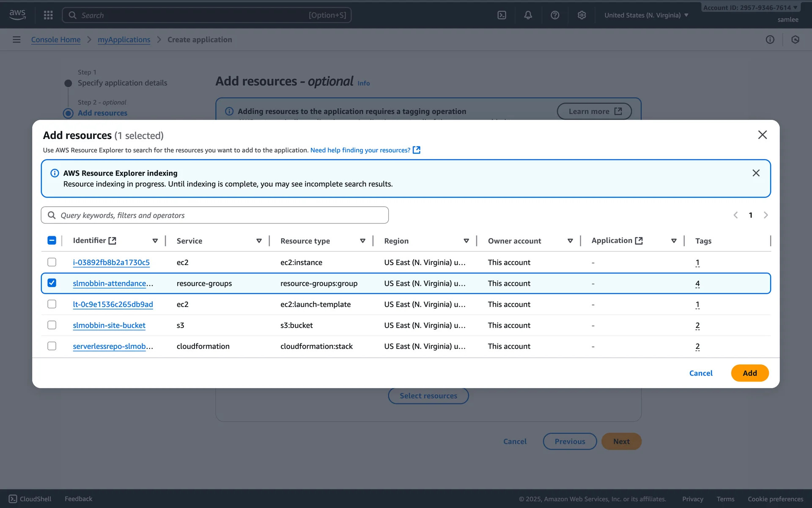Screen dimensions: 812x508
Task: Open the settings gear in the header
Action: (582, 15)
